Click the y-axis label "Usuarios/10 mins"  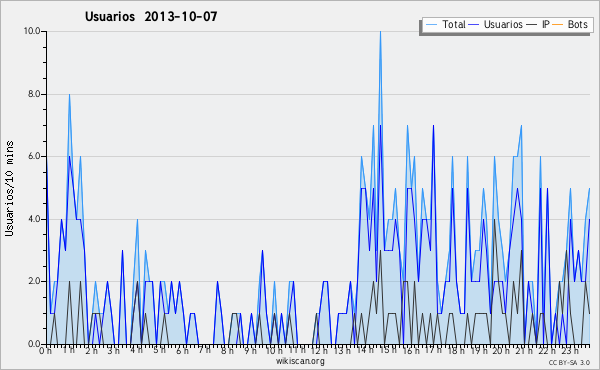pyautogui.click(x=9, y=188)
